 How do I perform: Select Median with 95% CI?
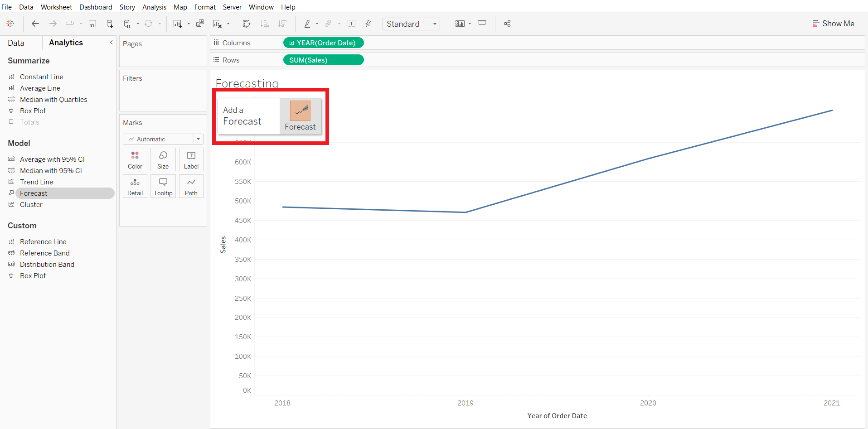(51, 171)
